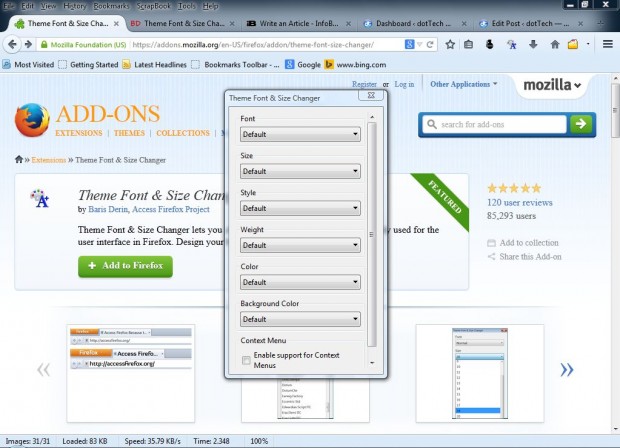Open the Size dropdown
The height and width of the screenshot is (448, 620).
point(300,171)
